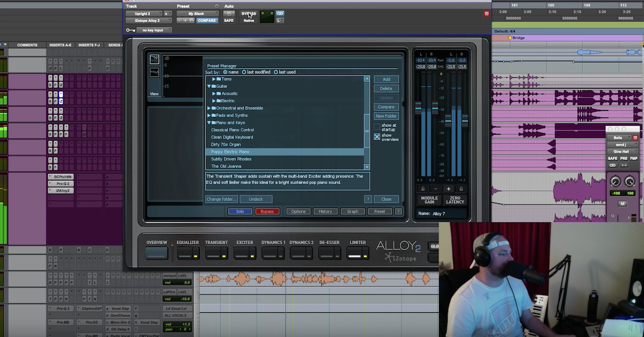Open the Upright 2 track selector dropdown
The width and height of the screenshot is (644, 337).
click(143, 13)
